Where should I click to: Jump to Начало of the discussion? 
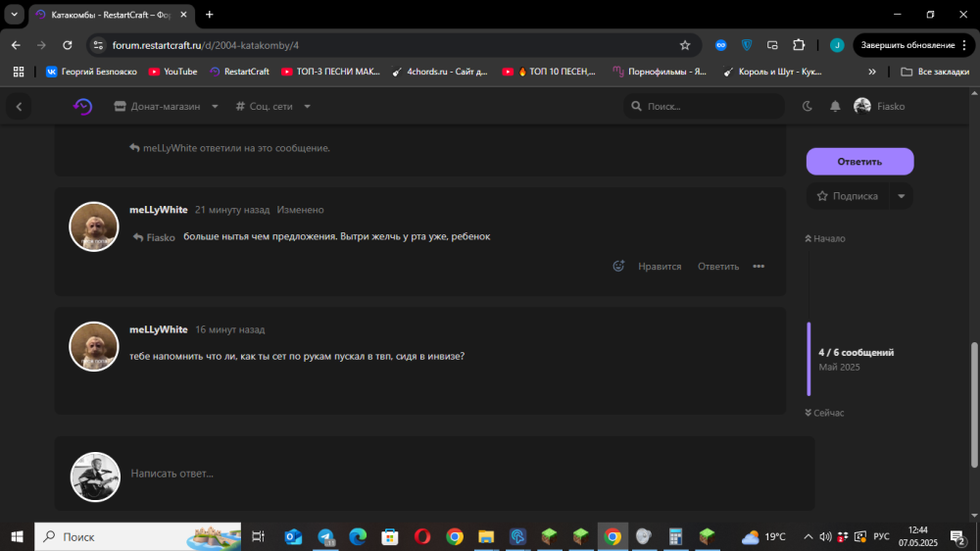click(x=825, y=239)
